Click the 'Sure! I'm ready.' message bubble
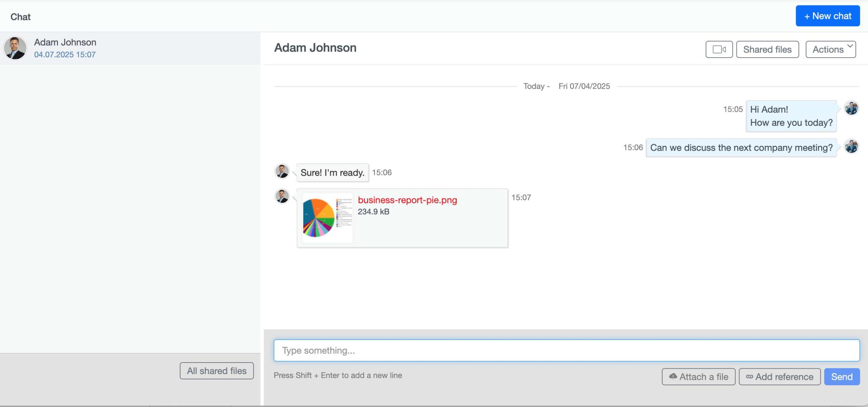 click(332, 173)
